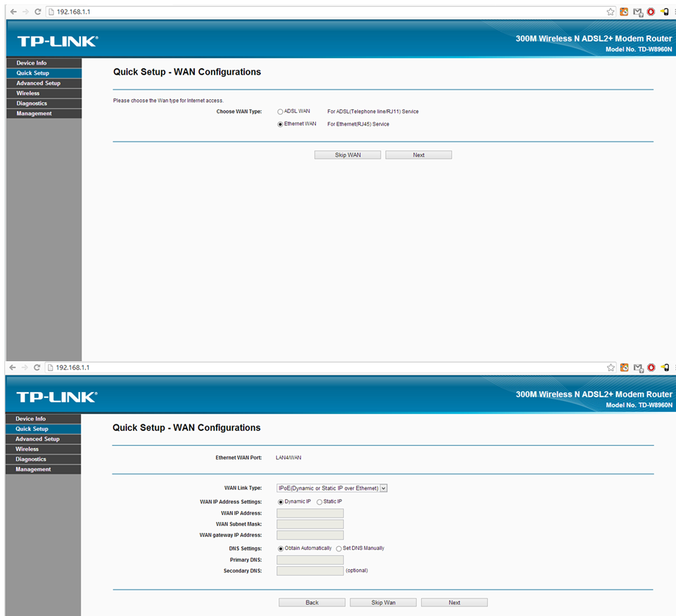AdBlock stop-hand icon above the Choose WAN Type page
Viewport: 676px width, 616px height.
pos(651,12)
